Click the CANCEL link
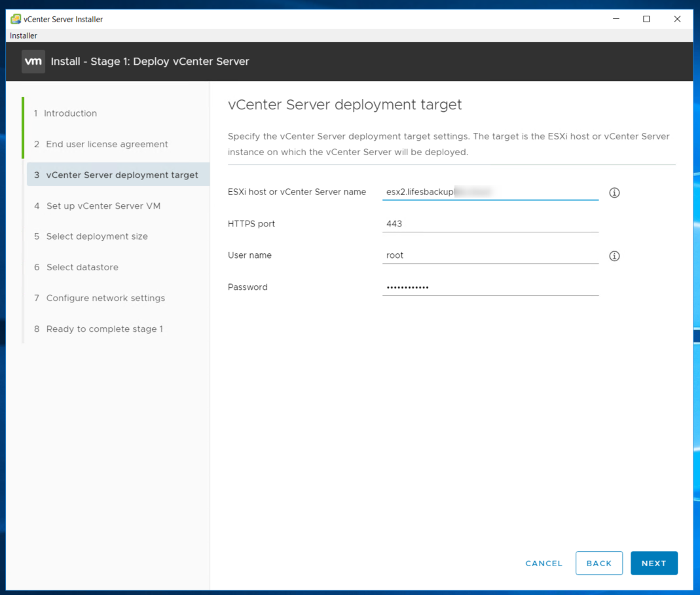 (543, 563)
